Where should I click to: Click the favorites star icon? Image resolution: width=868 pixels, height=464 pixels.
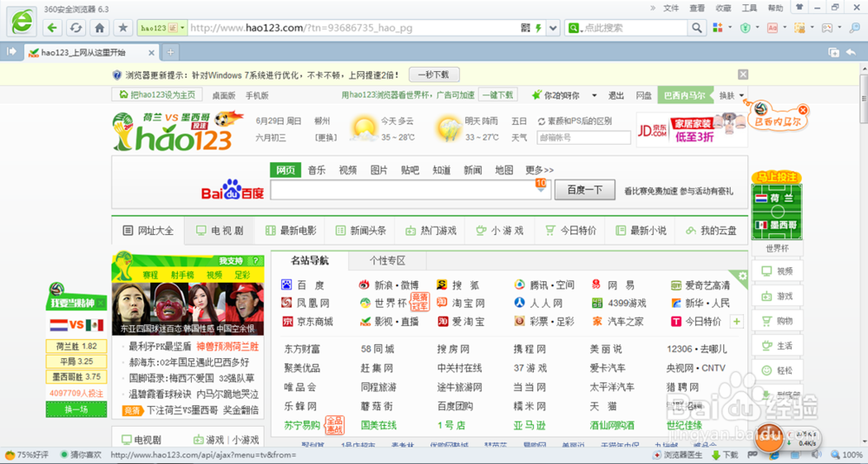[x=123, y=28]
